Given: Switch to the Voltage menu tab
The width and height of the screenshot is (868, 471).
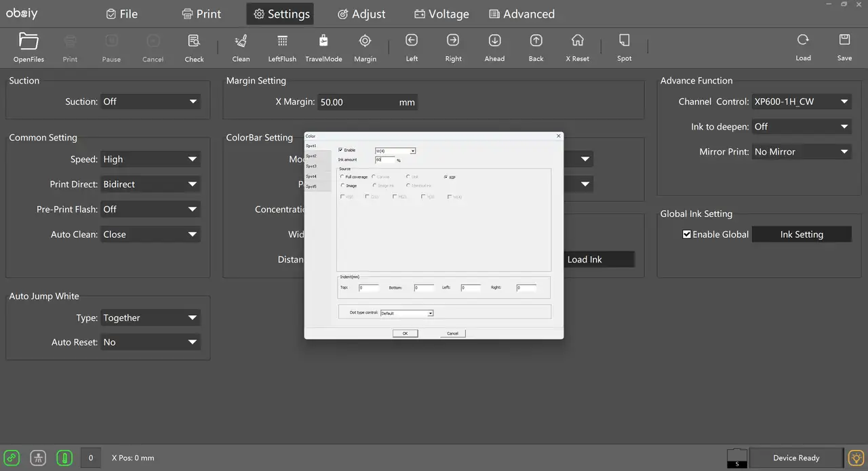Looking at the screenshot, I should coord(441,14).
